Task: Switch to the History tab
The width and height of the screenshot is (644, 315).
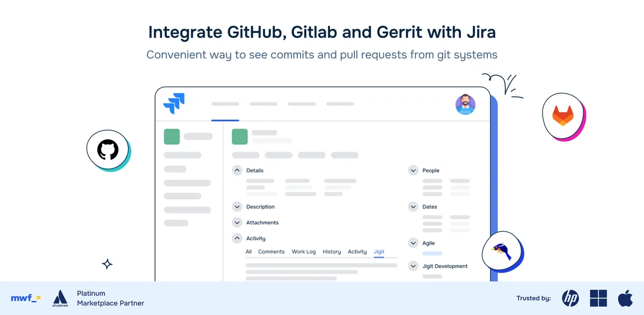Action: (332, 252)
